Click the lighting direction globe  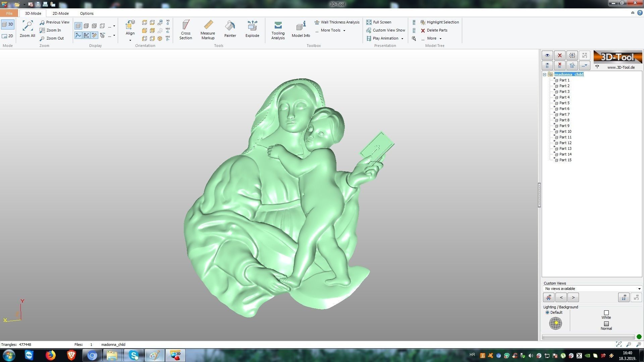click(x=555, y=323)
